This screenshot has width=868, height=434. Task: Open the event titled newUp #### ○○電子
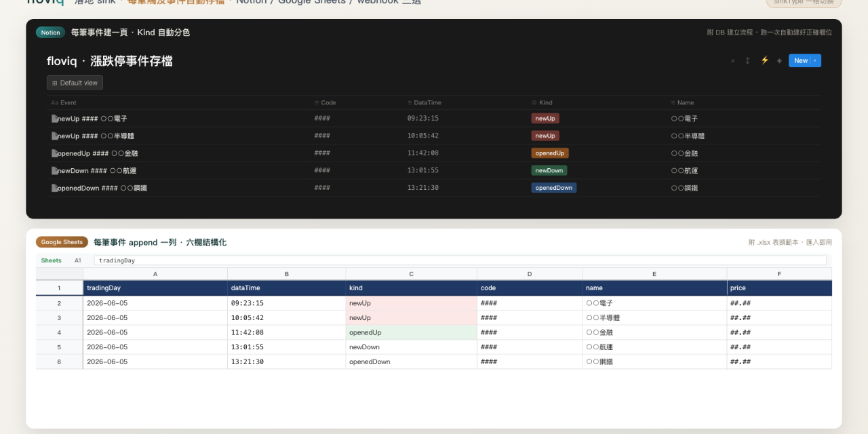click(x=92, y=119)
